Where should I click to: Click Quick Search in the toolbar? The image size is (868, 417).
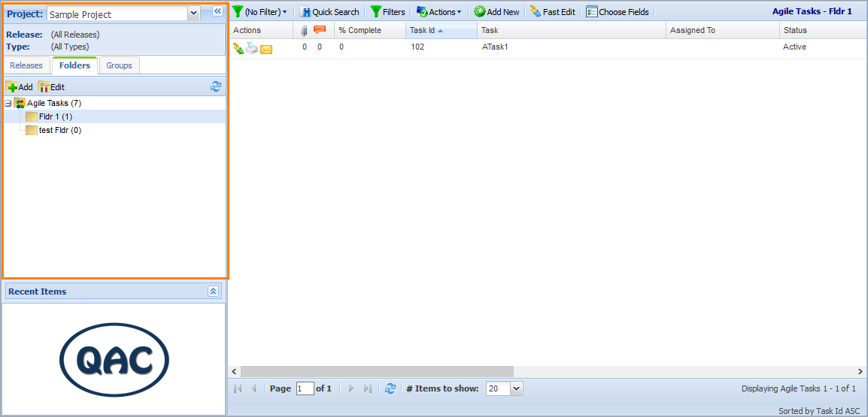click(x=329, y=11)
